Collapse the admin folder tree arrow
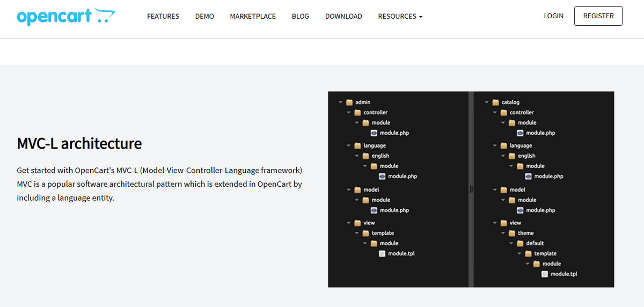Image resolution: width=644 pixels, height=307 pixels. point(340,103)
